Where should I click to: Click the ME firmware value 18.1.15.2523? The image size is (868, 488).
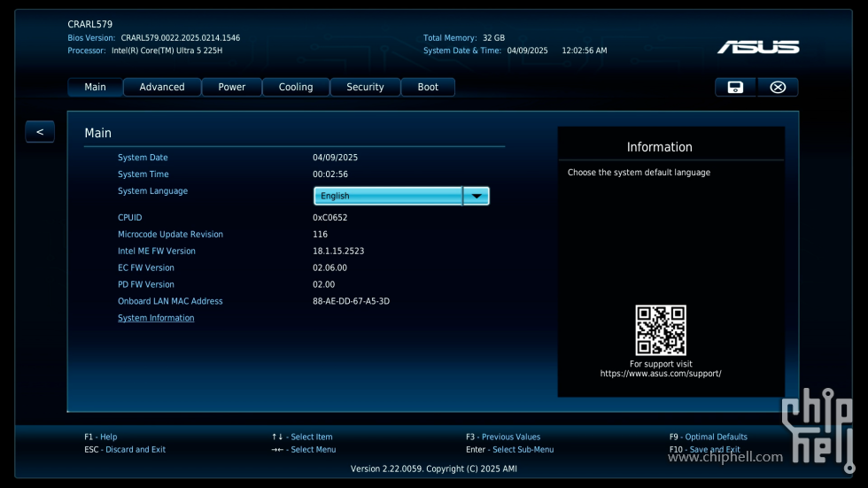click(338, 252)
